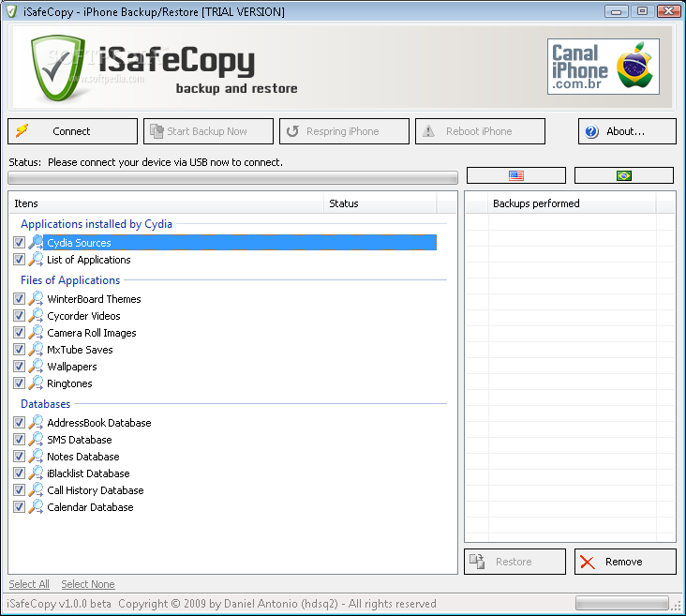Viewport: 686px width, 616px height.
Task: Click magnifier icon beside WinterBoard Themes
Action: (36, 298)
